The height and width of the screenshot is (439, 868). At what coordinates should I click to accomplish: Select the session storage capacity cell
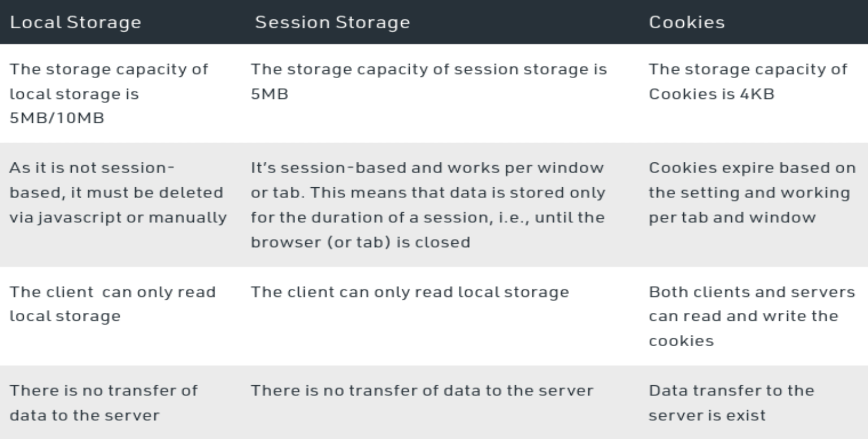pos(429,81)
